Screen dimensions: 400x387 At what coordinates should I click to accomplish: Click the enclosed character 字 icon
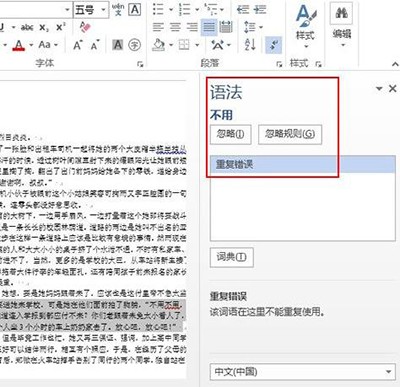(x=134, y=45)
